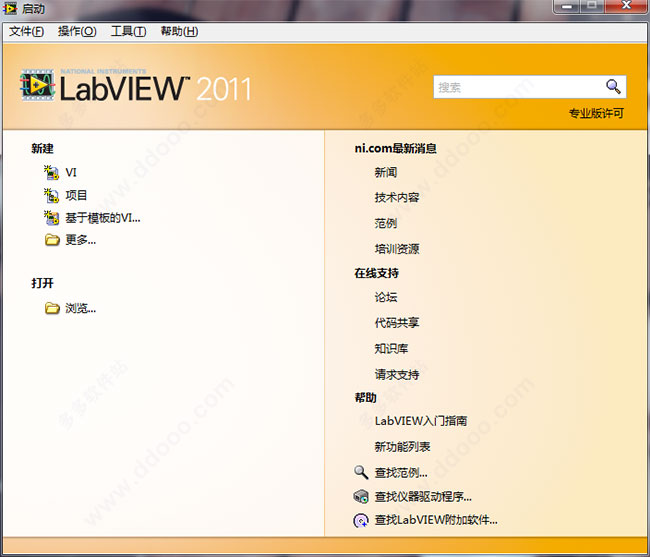This screenshot has width=650, height=557.
Task: Open LabVIEW入门指南 help link
Action: (x=421, y=421)
